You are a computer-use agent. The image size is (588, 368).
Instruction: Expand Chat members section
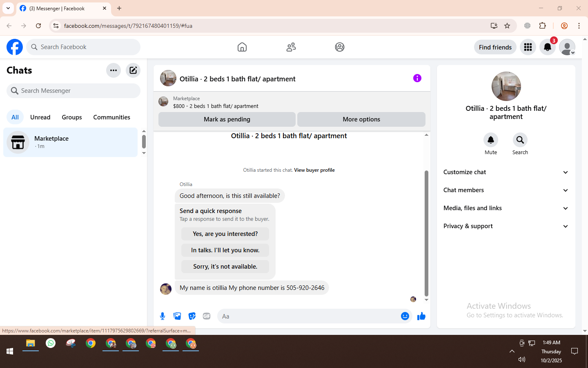point(506,190)
